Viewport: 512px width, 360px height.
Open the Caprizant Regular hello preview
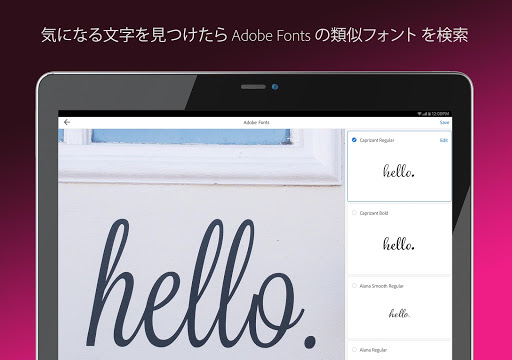tap(399, 171)
